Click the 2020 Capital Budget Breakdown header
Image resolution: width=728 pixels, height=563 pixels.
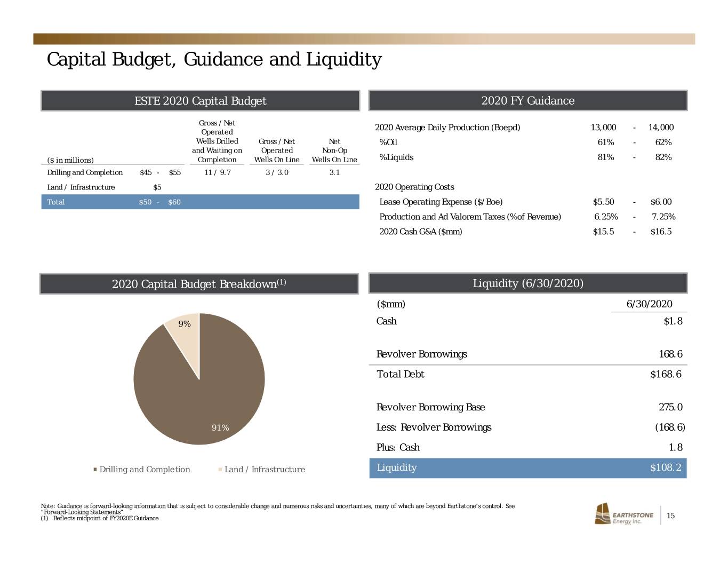point(199,284)
